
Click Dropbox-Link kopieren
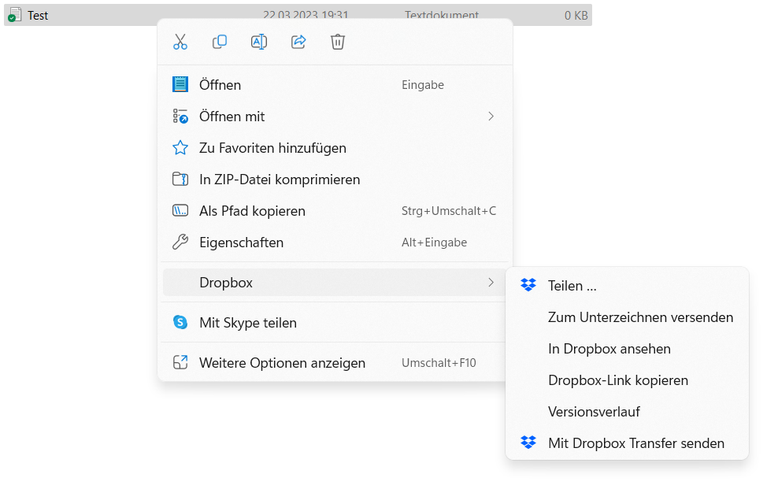(x=618, y=380)
